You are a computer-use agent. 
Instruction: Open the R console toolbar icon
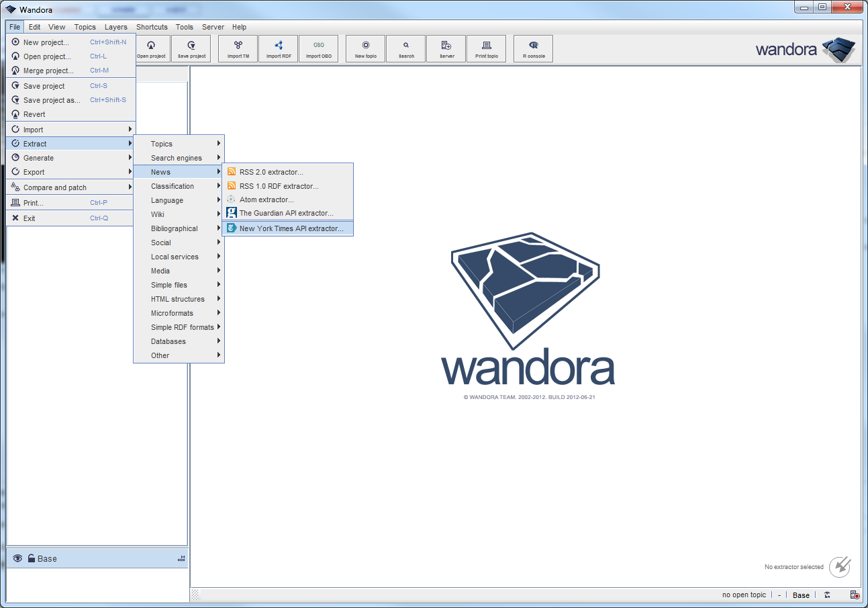(534, 48)
